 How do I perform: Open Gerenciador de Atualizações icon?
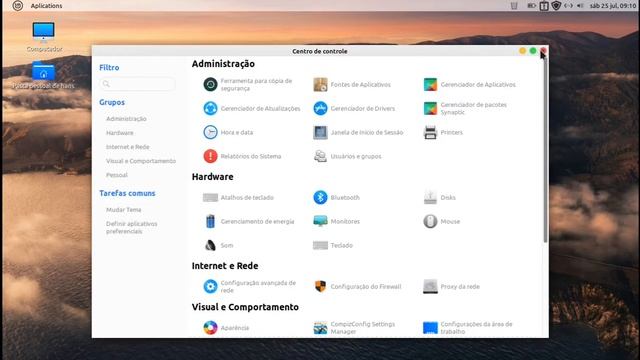[210, 109]
